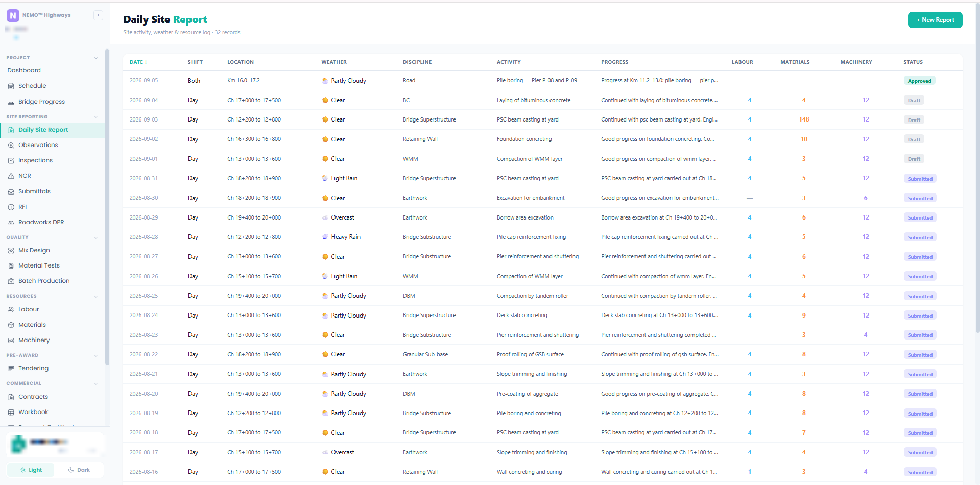Click 'Wall concreting and curing' activity cell
The image size is (980, 485).
529,472
